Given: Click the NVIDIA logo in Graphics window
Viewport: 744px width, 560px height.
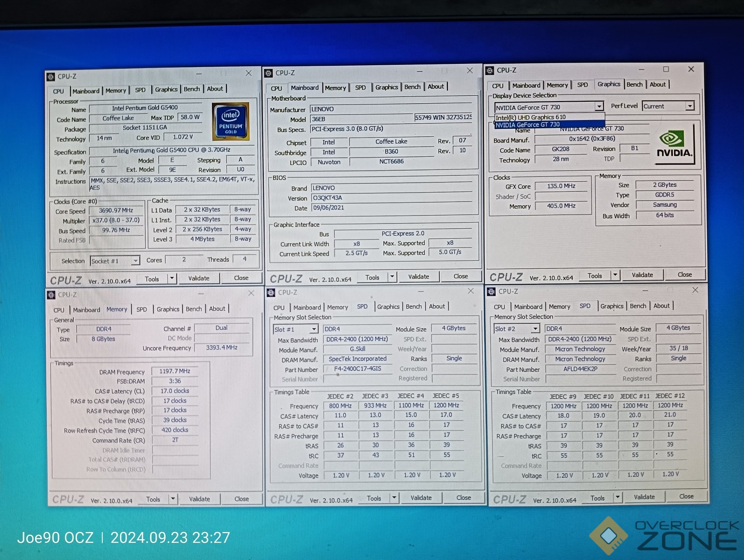Looking at the screenshot, I should [x=674, y=144].
